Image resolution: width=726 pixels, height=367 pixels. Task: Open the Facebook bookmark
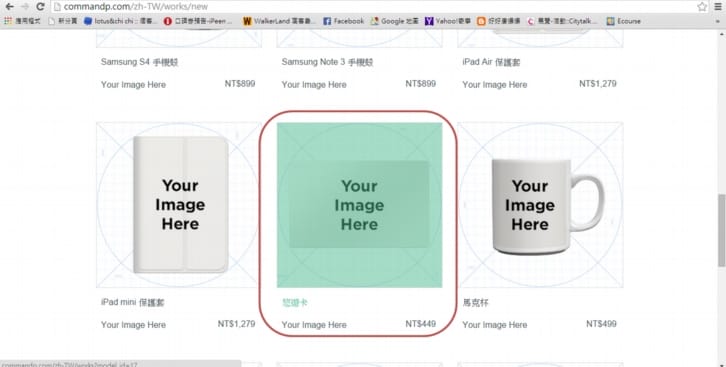(344, 21)
